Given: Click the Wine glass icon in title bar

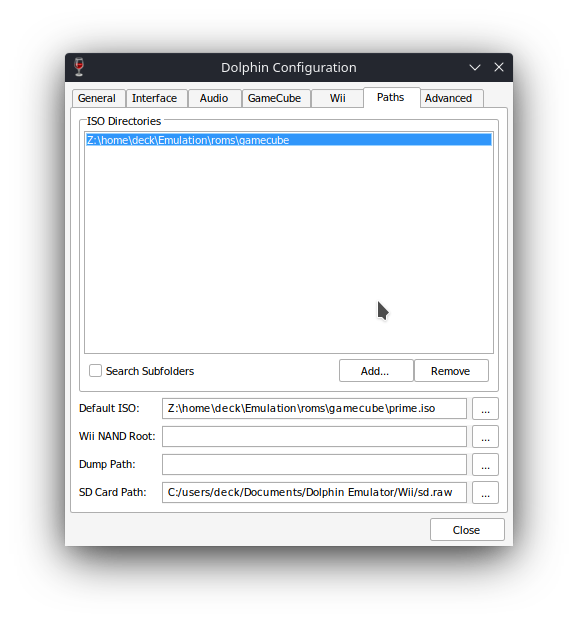Looking at the screenshot, I should click(x=79, y=67).
